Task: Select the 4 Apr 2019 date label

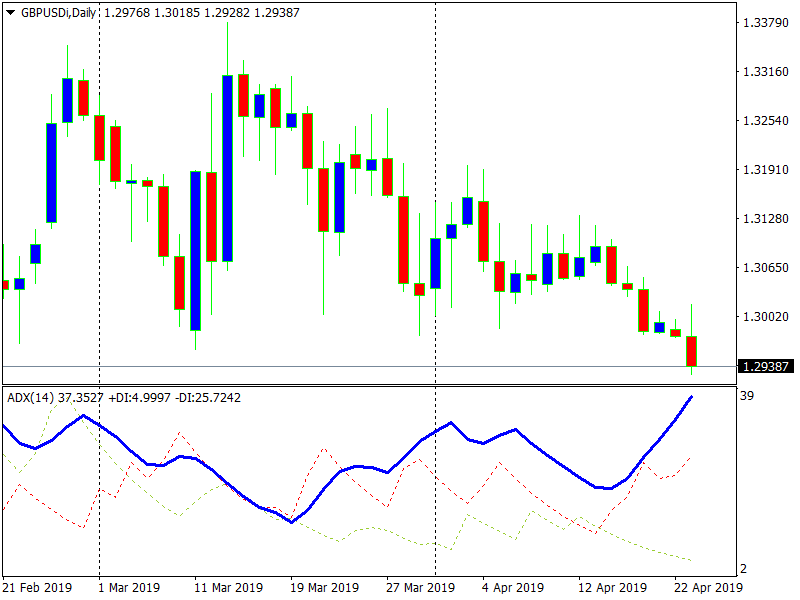Action: click(512, 587)
